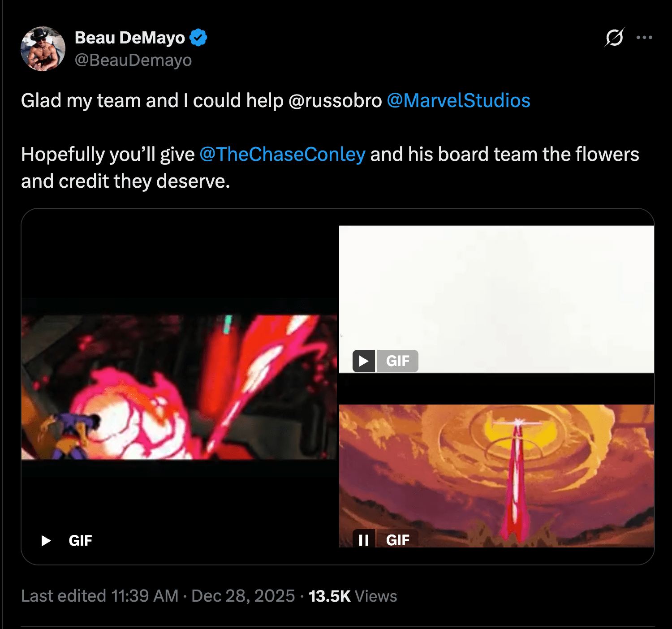Open the three-dot more options menu

[644, 38]
